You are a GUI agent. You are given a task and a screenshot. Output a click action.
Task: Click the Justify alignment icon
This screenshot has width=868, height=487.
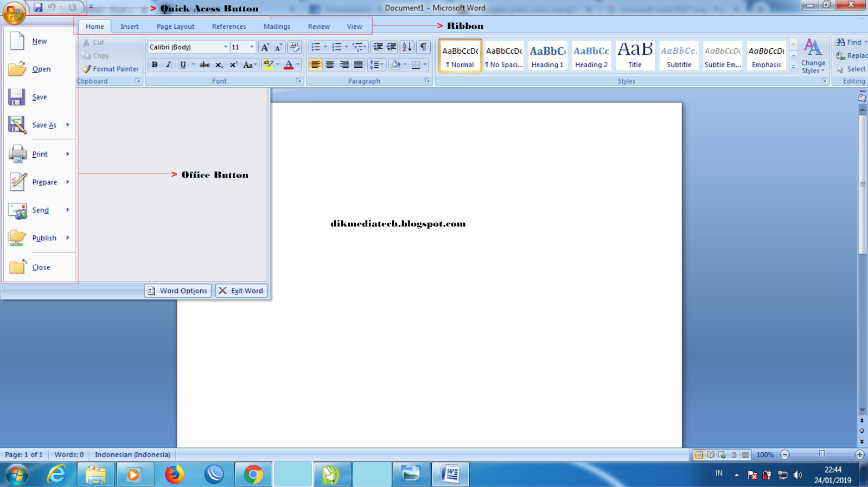click(358, 65)
